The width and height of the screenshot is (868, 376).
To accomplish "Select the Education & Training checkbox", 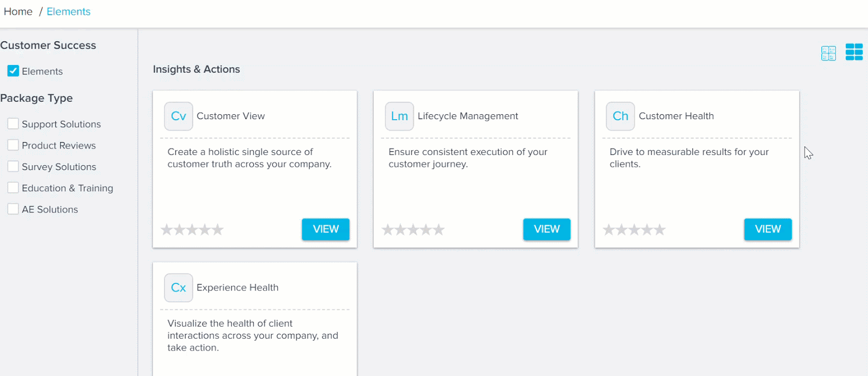I will click(13, 187).
